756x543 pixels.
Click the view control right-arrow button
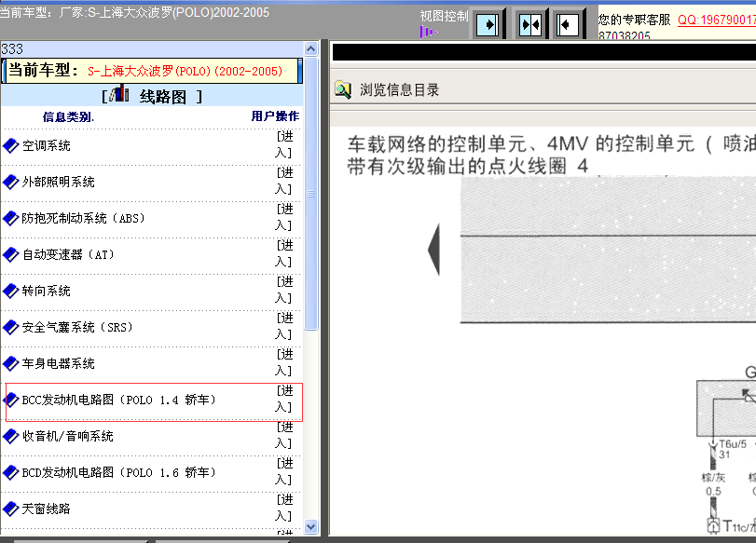pyautogui.click(x=488, y=24)
